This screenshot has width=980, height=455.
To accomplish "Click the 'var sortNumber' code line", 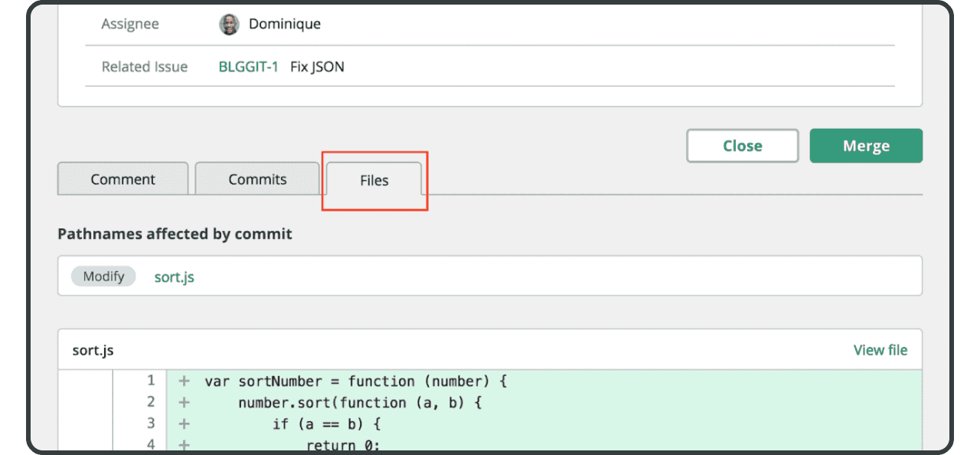I will [356, 381].
